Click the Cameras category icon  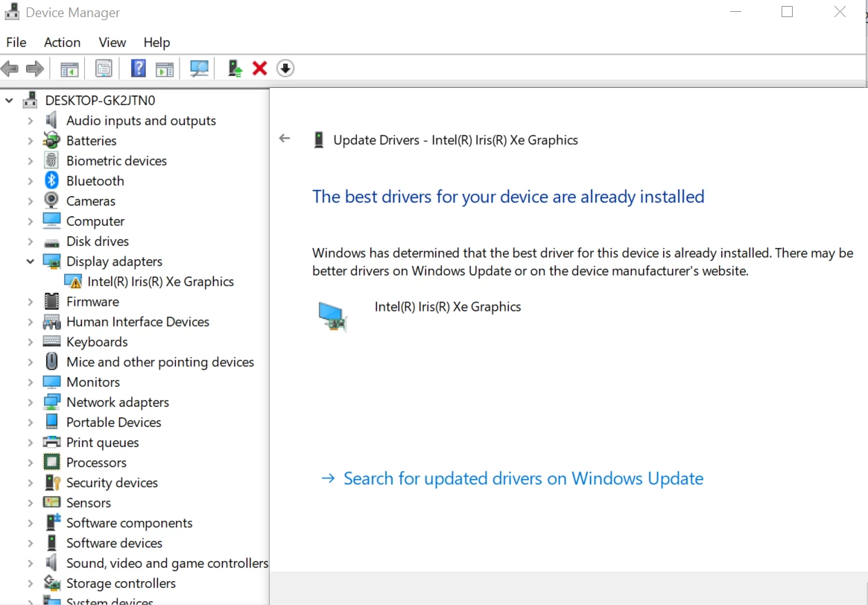click(51, 200)
